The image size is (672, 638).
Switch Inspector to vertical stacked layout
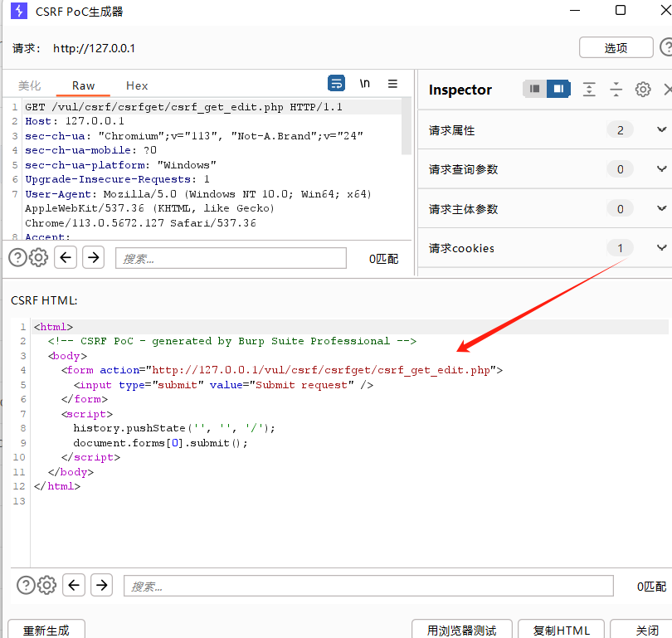click(x=534, y=89)
